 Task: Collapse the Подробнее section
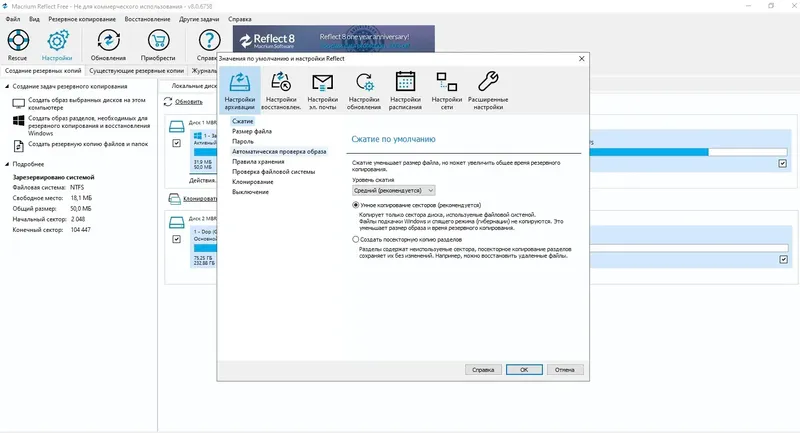pos(7,164)
